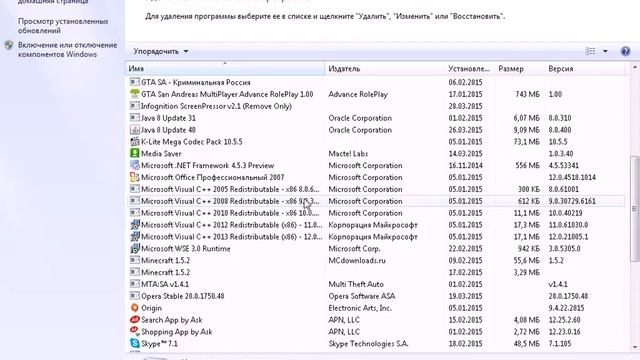Click Skype Technologies S.A. publisher cell
Screen dimensions: 640x360
click(x=368, y=344)
